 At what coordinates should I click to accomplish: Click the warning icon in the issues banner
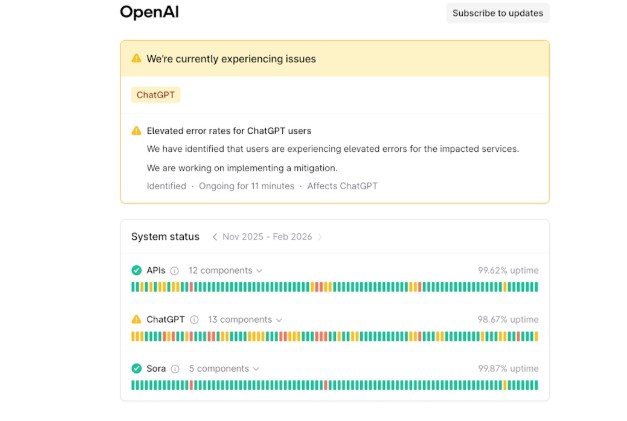tap(137, 59)
